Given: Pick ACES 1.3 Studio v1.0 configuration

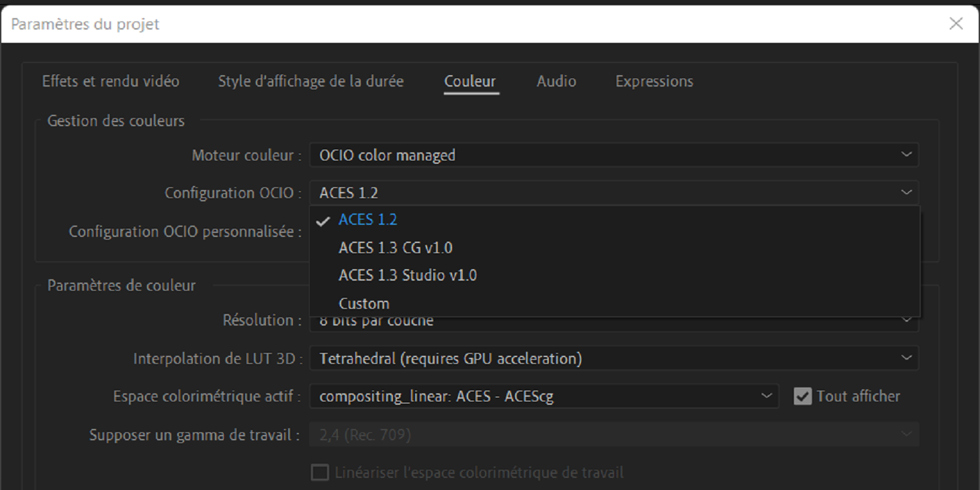Looking at the screenshot, I should [408, 275].
